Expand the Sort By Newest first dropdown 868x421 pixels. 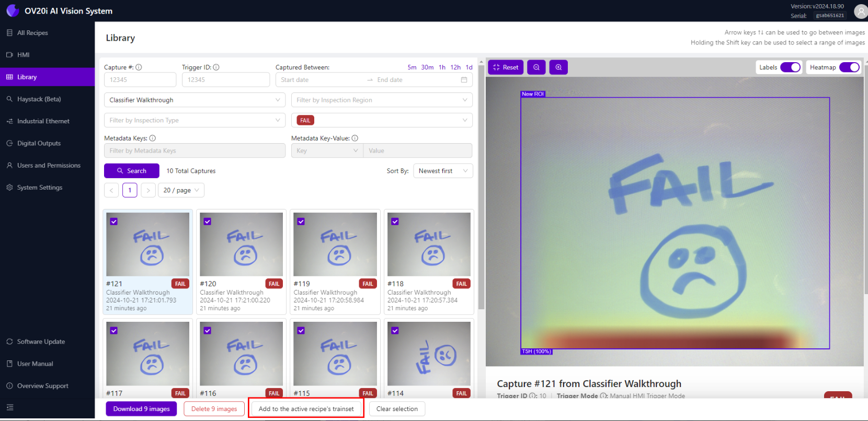click(442, 171)
